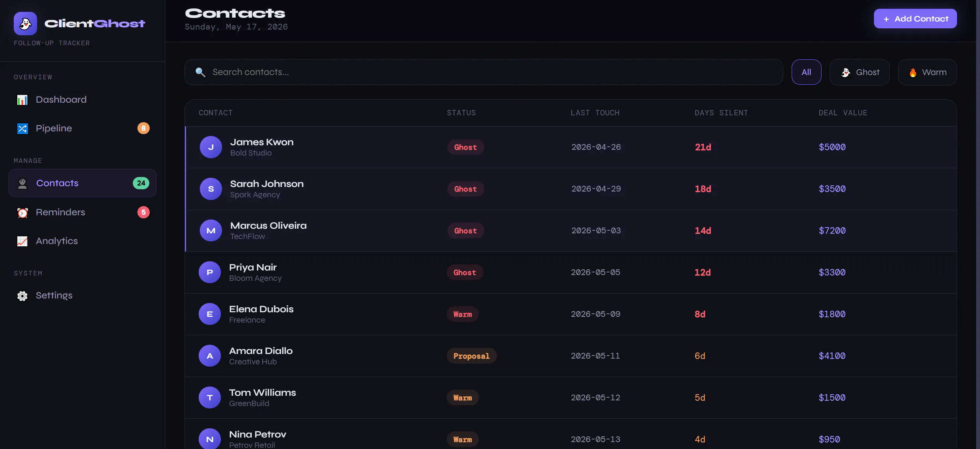
Task: Open the Dashboard page
Action: point(82,100)
